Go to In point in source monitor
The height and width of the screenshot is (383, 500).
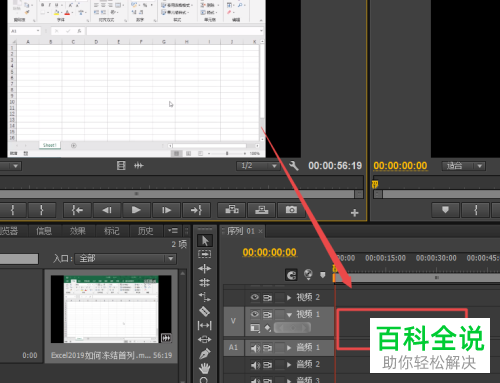click(x=77, y=210)
